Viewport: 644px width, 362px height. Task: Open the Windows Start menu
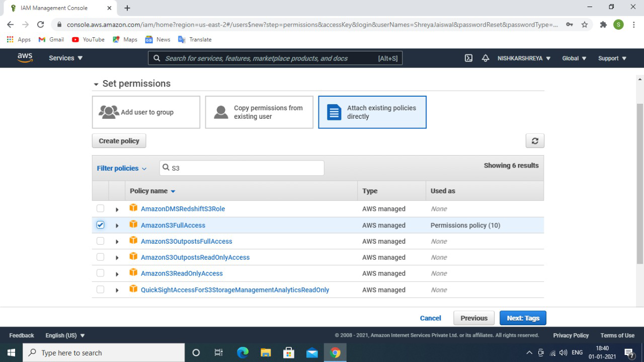click(x=11, y=352)
